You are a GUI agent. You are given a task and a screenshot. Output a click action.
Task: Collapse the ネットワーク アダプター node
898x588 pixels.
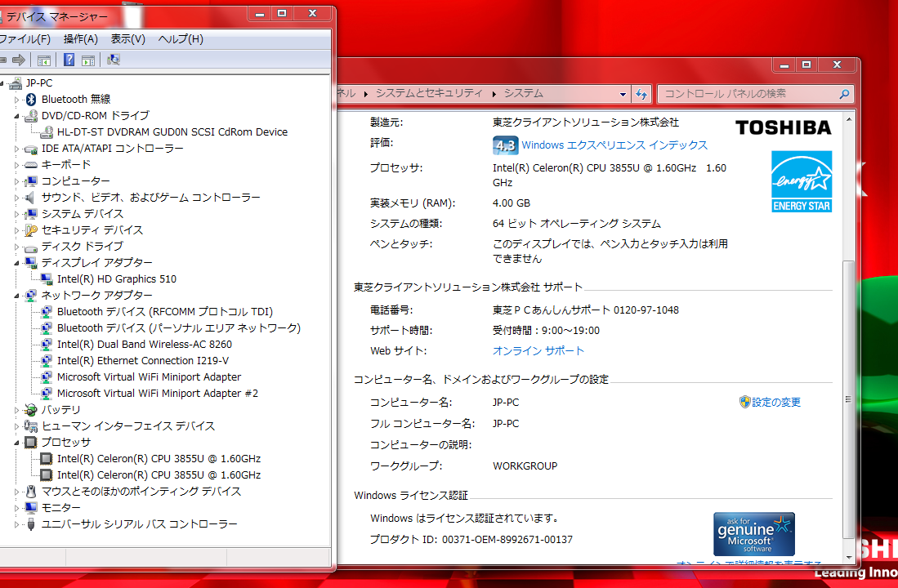(16, 296)
